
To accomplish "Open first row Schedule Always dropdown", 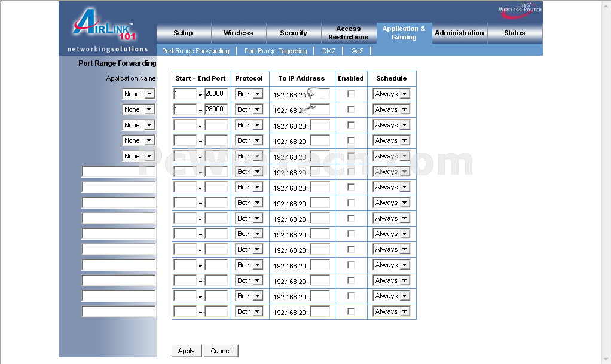I will 392,94.
